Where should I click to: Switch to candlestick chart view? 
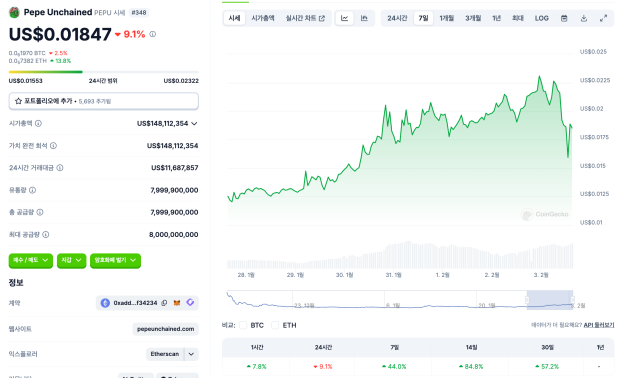(364, 18)
